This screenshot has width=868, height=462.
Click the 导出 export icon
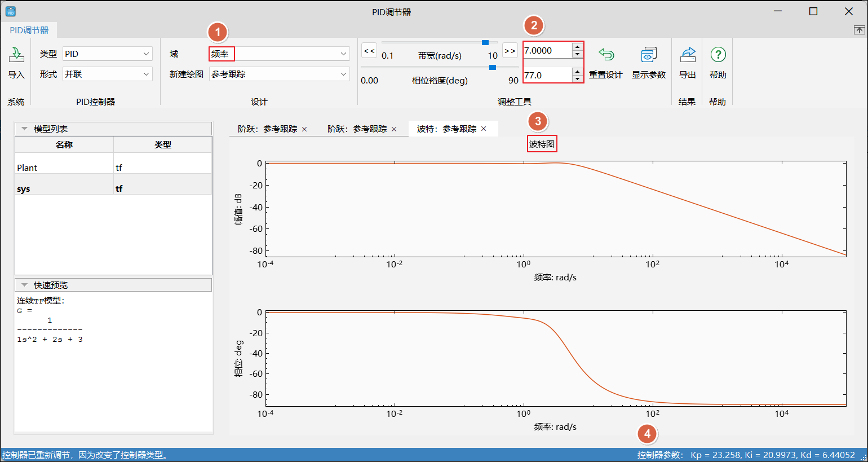(688, 55)
